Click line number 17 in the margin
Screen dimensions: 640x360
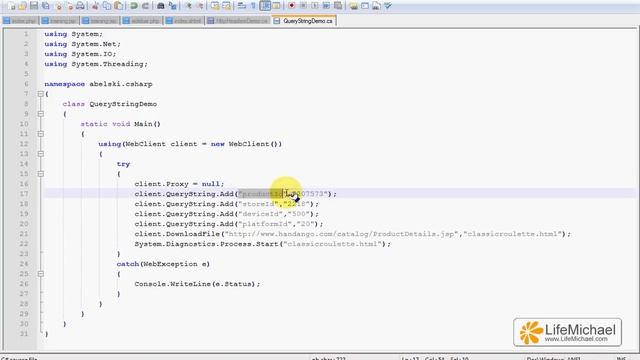pyautogui.click(x=24, y=194)
